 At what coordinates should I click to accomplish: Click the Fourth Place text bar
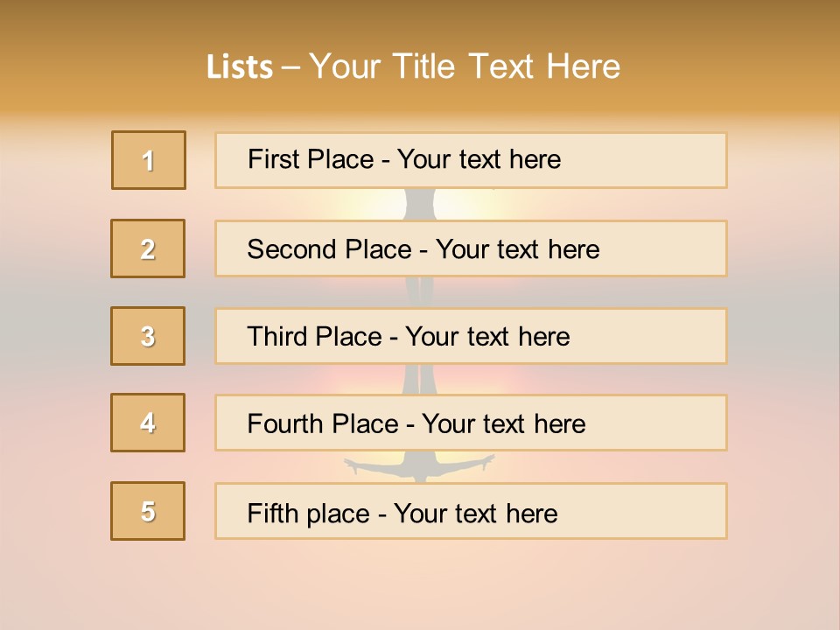471,423
